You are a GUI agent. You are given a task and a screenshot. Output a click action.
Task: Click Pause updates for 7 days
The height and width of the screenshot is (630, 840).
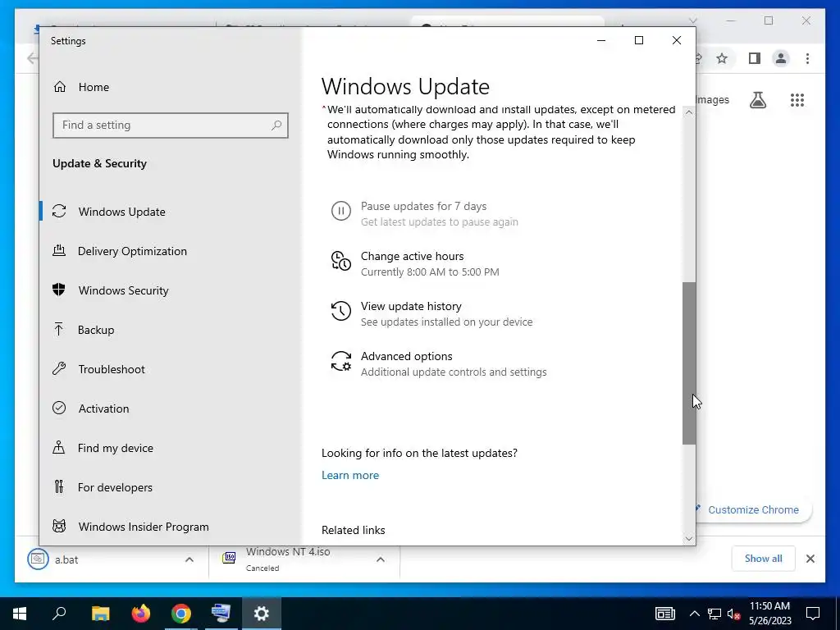coord(423,206)
